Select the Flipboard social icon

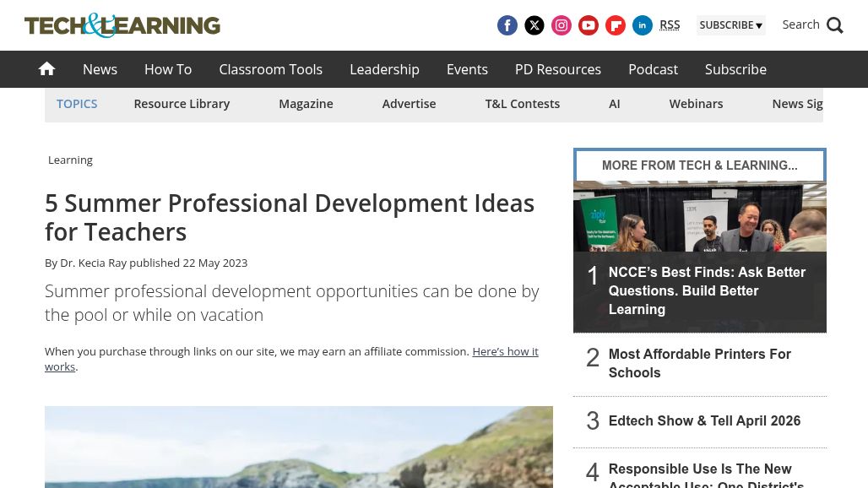point(616,25)
